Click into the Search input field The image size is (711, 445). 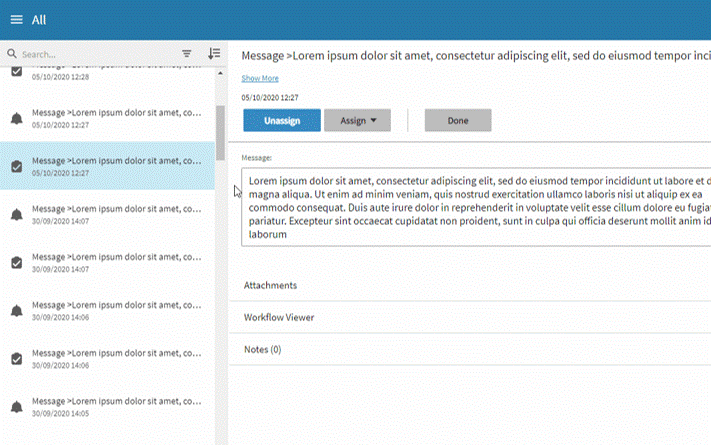click(95, 54)
